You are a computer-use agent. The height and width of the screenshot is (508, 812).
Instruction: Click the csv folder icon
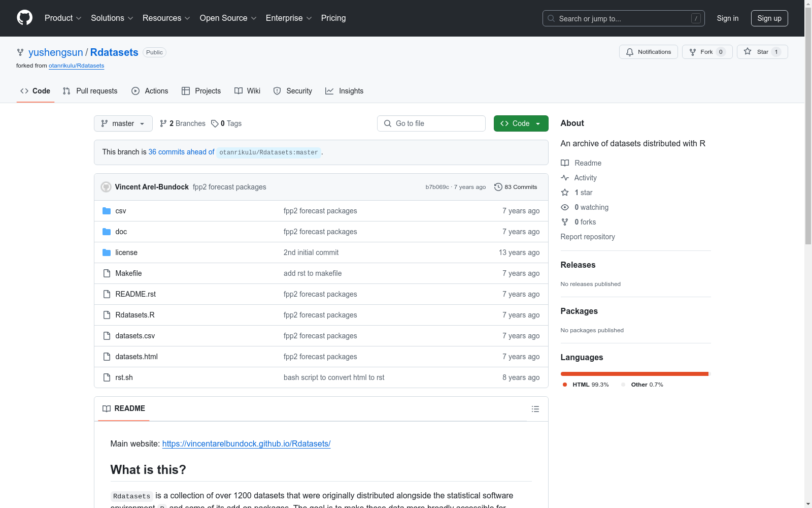pyautogui.click(x=107, y=211)
